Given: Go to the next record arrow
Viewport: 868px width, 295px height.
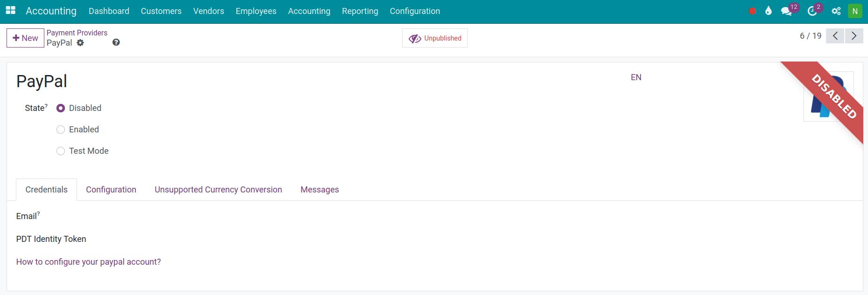Looking at the screenshot, I should [x=854, y=36].
